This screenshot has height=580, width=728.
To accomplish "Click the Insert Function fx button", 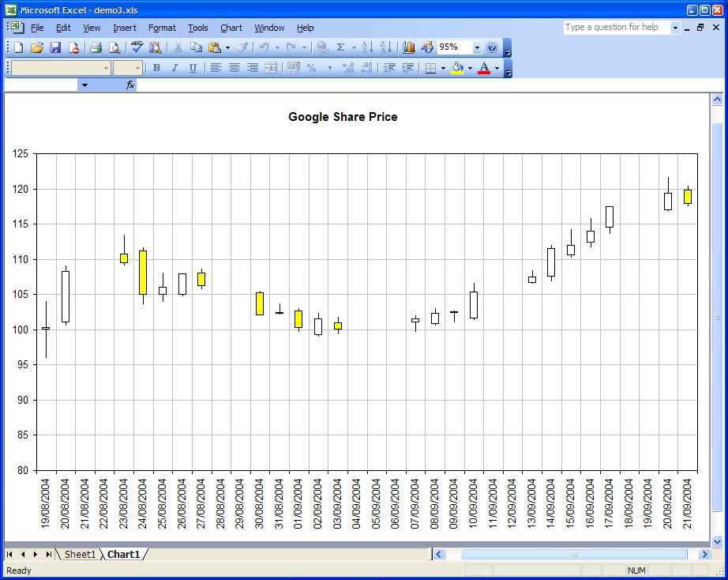I will (x=130, y=85).
